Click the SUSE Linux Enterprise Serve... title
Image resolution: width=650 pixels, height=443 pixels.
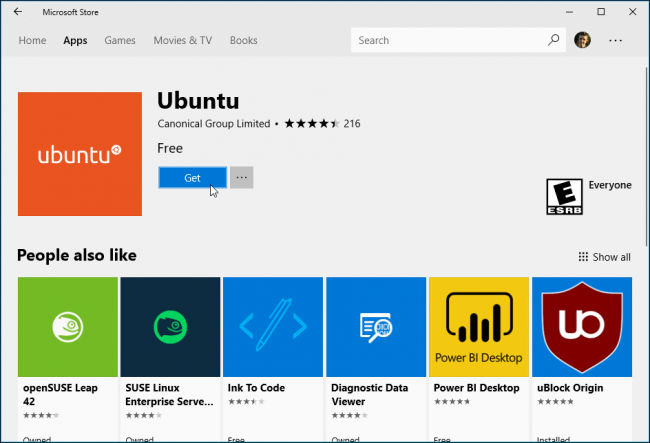(170, 395)
